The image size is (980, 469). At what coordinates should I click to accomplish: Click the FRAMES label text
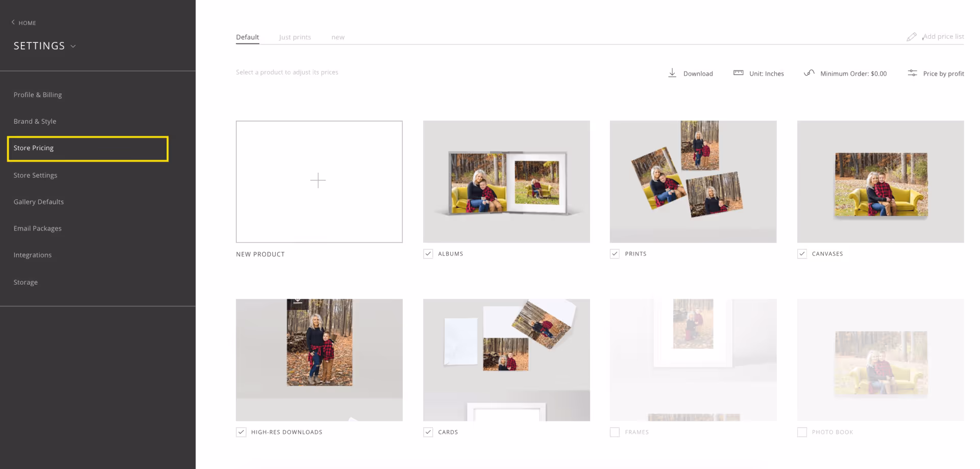coord(637,432)
